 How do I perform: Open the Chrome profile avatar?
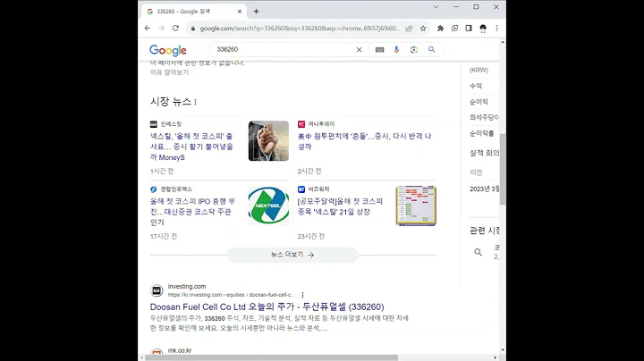click(483, 29)
